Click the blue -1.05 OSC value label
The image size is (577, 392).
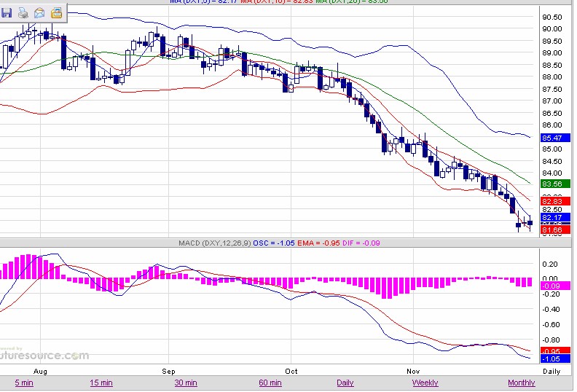click(552, 358)
